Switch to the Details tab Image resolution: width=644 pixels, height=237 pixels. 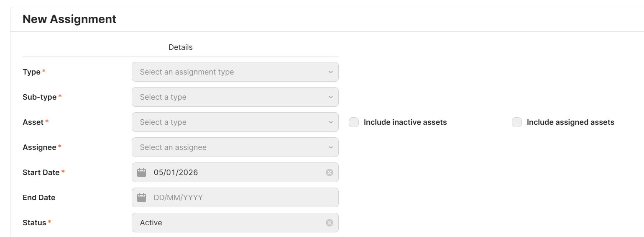tap(180, 47)
